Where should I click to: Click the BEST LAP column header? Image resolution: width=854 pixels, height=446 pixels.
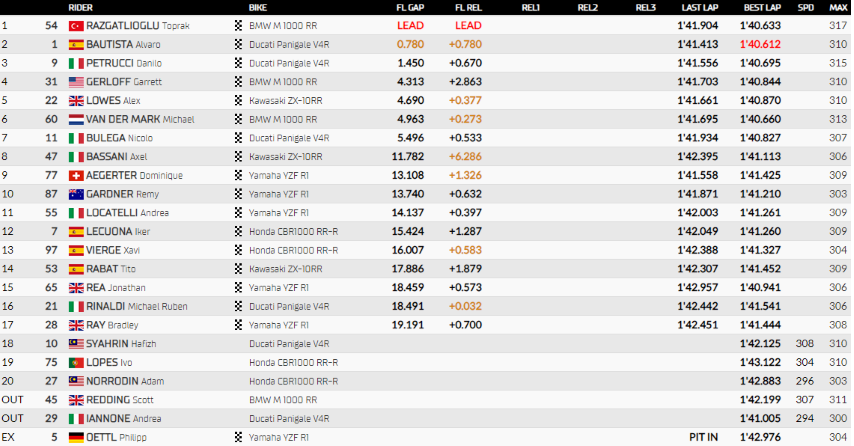(x=762, y=8)
